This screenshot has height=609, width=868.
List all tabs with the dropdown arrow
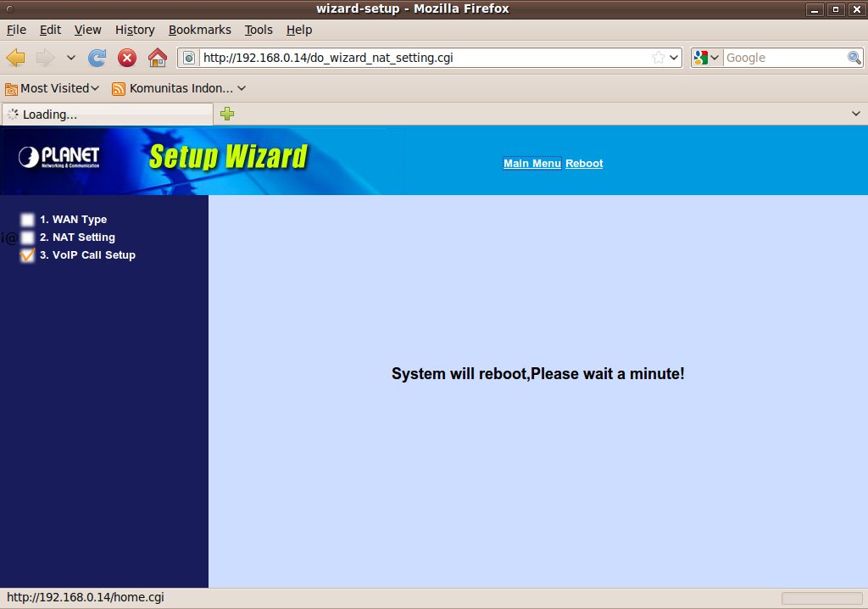pos(856,114)
